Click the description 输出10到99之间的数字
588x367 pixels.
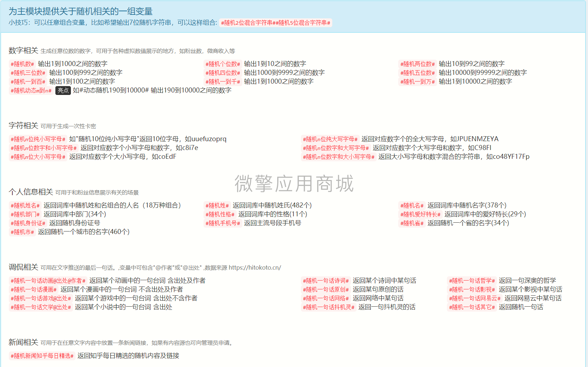tap(472, 64)
